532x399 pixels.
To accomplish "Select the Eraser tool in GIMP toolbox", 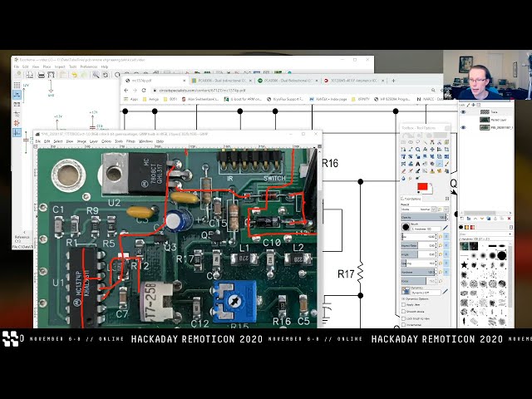I will [x=403, y=170].
